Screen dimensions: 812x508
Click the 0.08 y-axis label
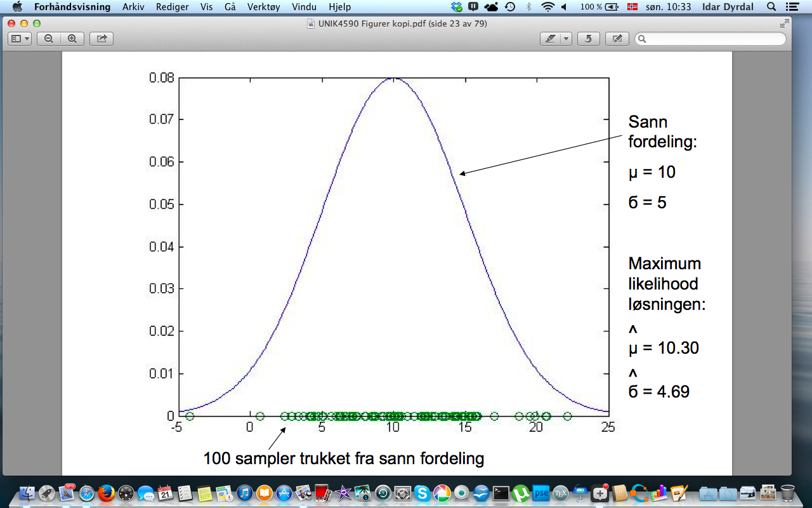(162, 77)
